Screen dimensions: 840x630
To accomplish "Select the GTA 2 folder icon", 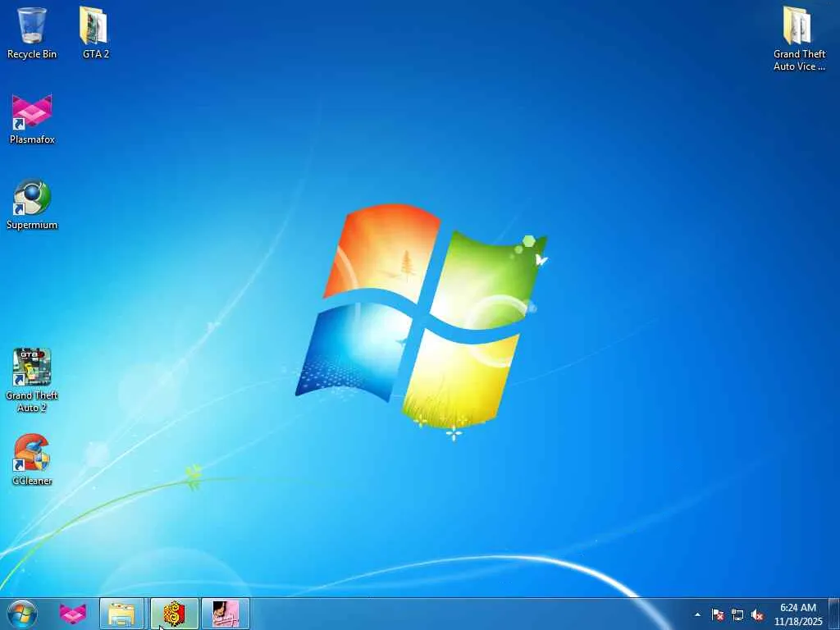I will [x=95, y=32].
